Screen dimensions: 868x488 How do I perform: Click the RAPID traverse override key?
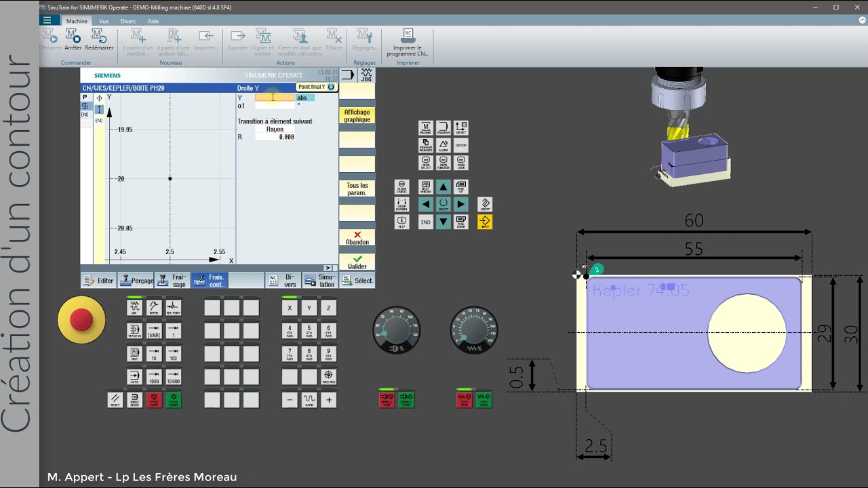(309, 400)
